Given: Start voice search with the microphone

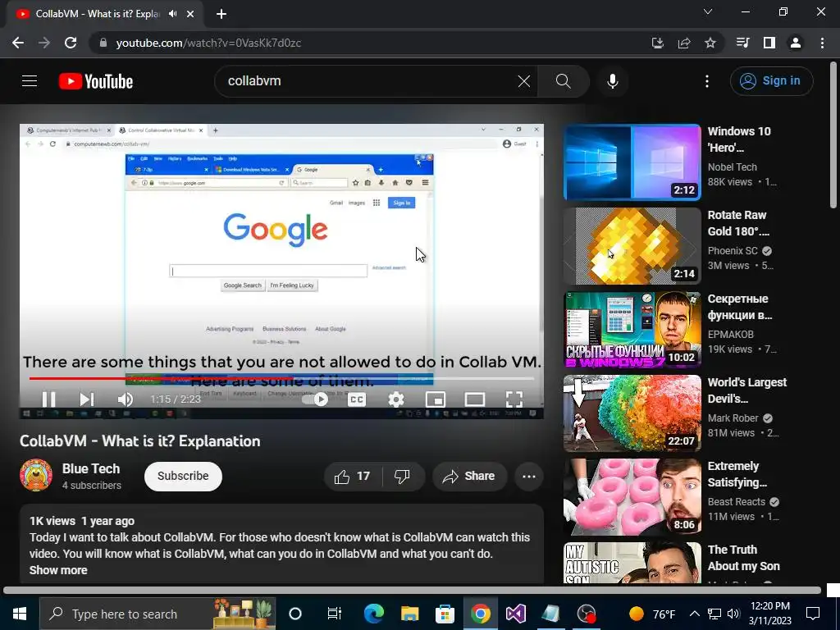Looking at the screenshot, I should click(x=612, y=81).
